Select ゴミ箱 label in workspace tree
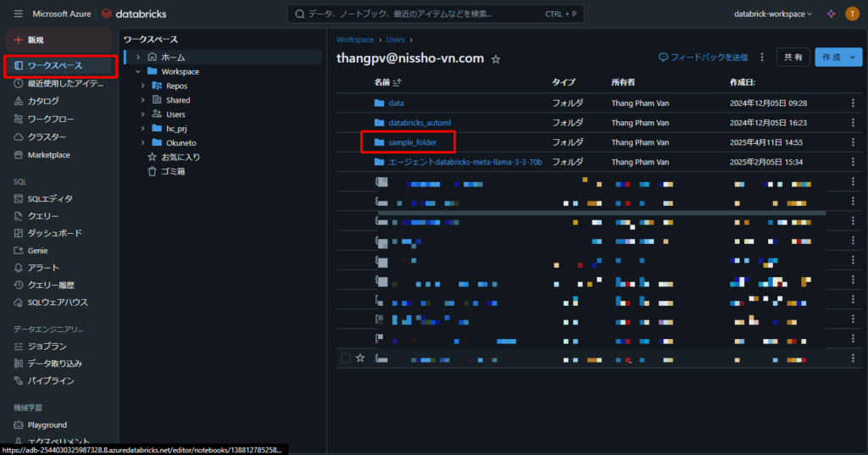Screen dimensions: 868x455 (173, 172)
